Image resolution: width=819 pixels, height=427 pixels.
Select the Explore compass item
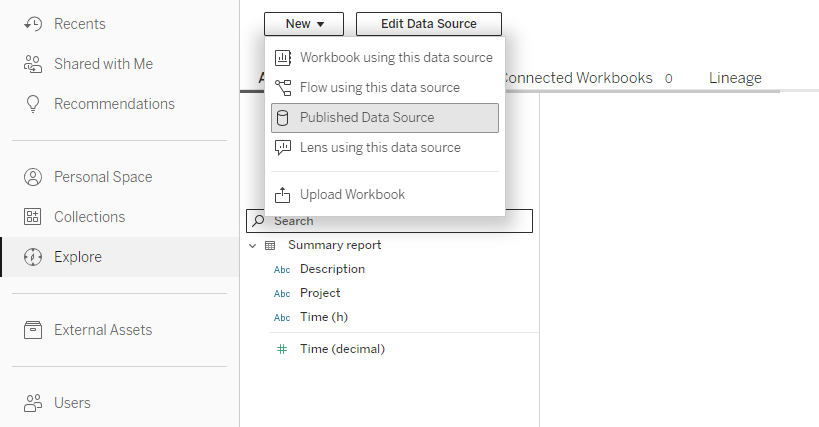tap(77, 257)
